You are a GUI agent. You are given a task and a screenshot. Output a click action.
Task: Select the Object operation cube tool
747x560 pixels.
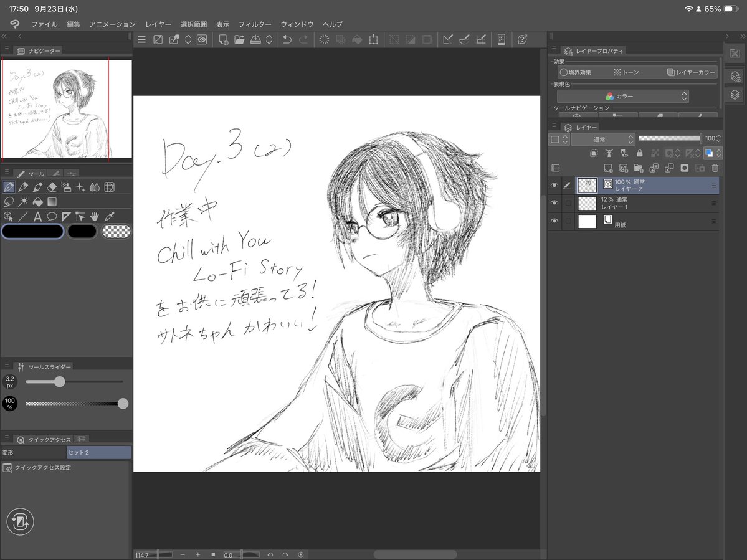click(9, 217)
